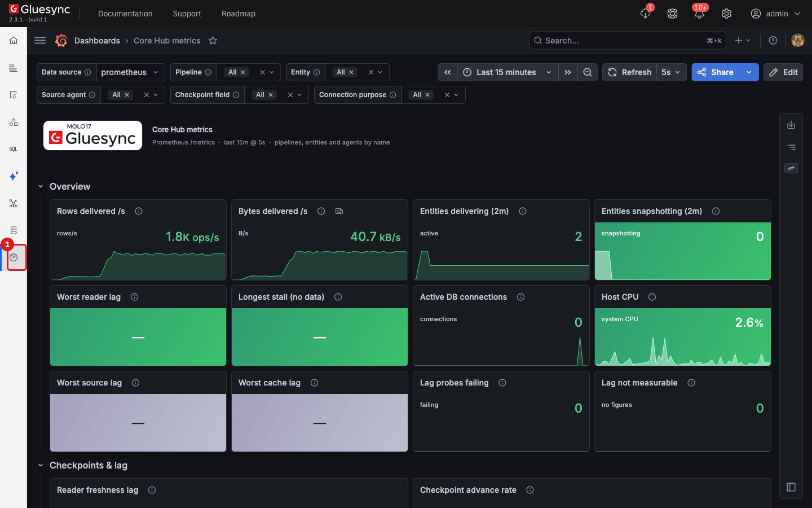Focus the Search field
The height and width of the screenshot is (508, 812).
(627, 41)
